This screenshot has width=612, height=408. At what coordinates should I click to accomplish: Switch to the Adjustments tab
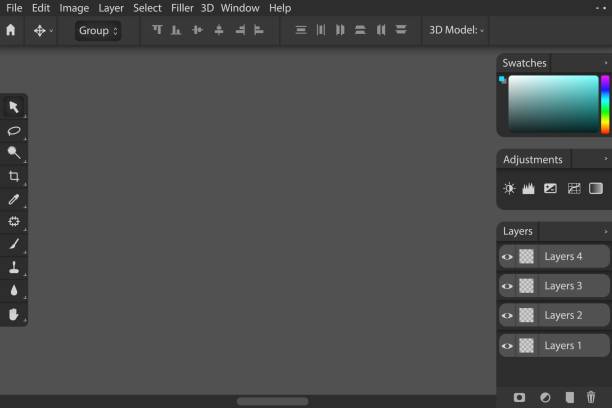(533, 159)
